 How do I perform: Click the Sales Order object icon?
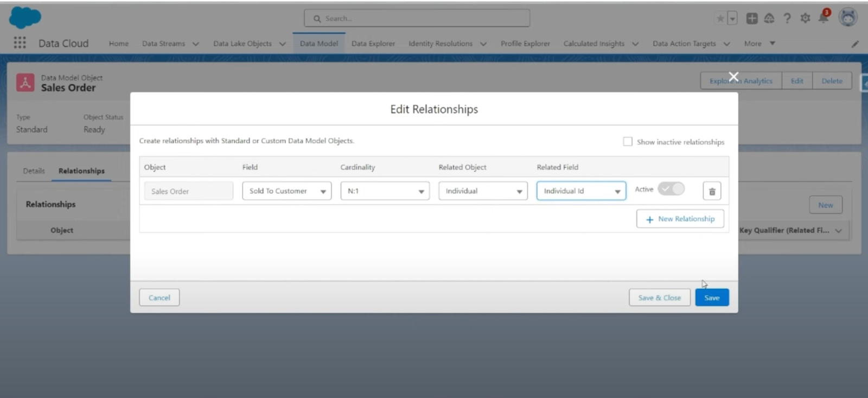pyautogui.click(x=25, y=83)
